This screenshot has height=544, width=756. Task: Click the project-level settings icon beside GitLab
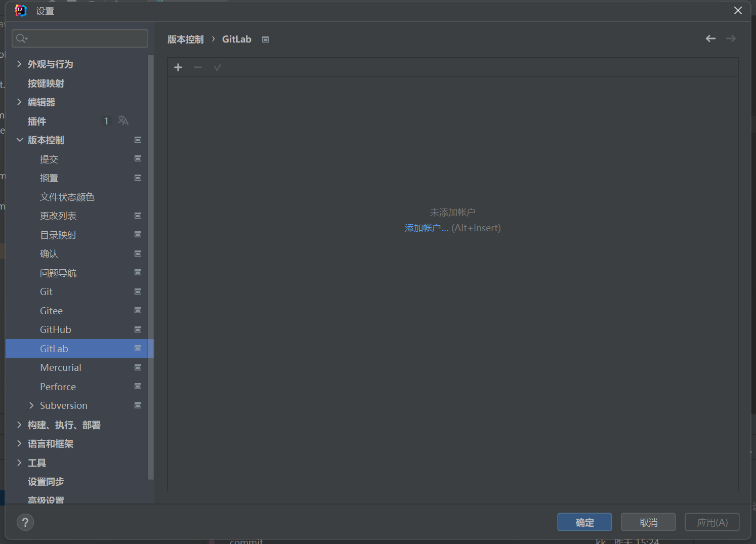[x=138, y=348]
